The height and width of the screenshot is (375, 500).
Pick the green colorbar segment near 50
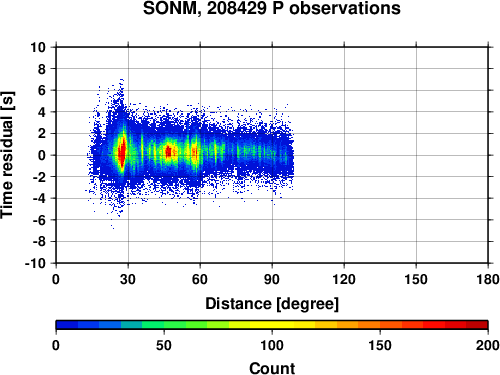click(x=164, y=325)
